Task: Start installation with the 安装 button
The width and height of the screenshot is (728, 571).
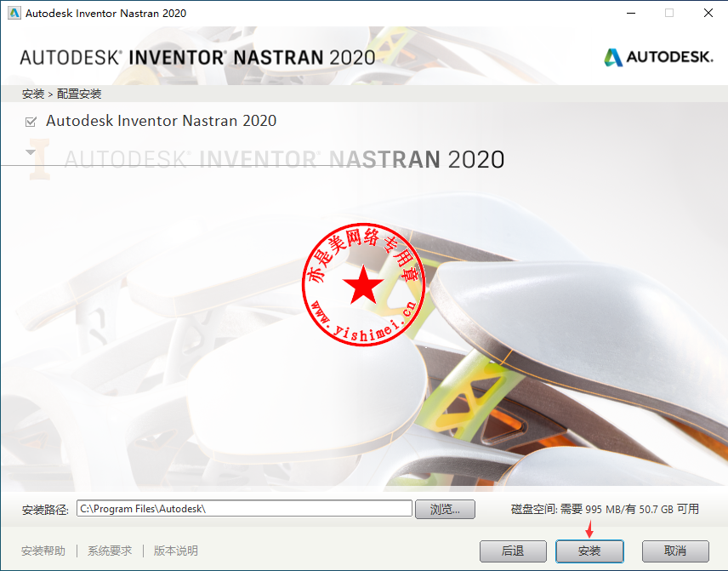Action: pos(589,551)
